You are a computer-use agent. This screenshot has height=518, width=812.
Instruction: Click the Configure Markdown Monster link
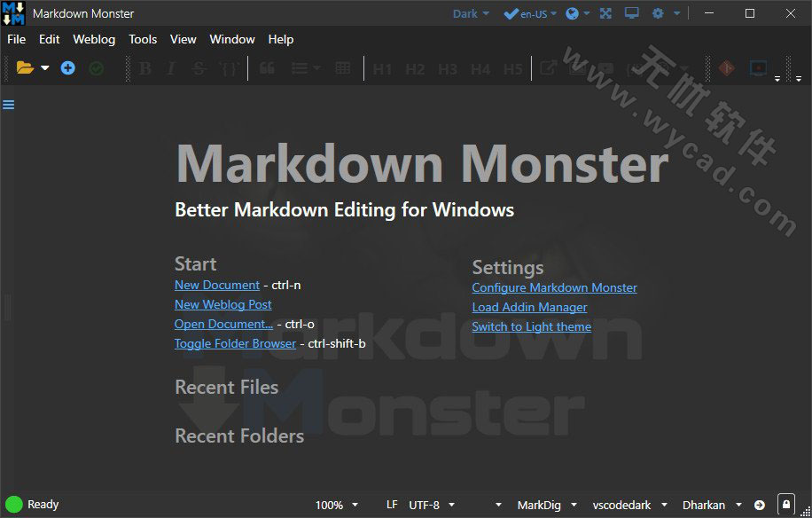tap(554, 288)
